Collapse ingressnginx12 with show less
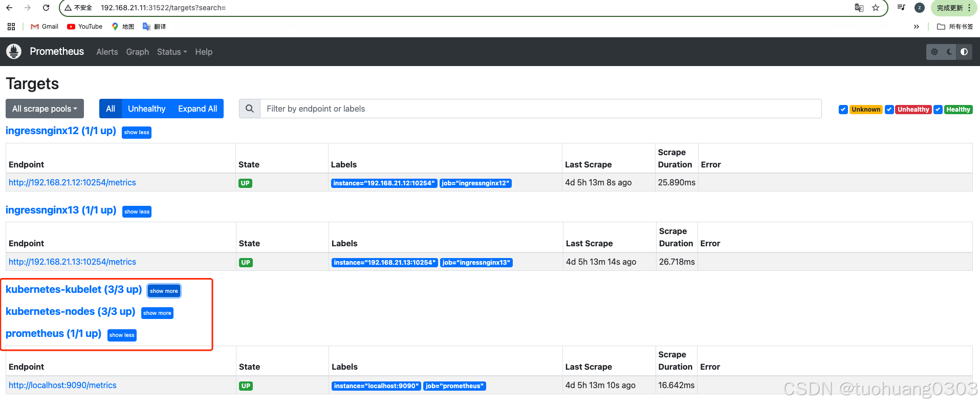 pos(137,132)
